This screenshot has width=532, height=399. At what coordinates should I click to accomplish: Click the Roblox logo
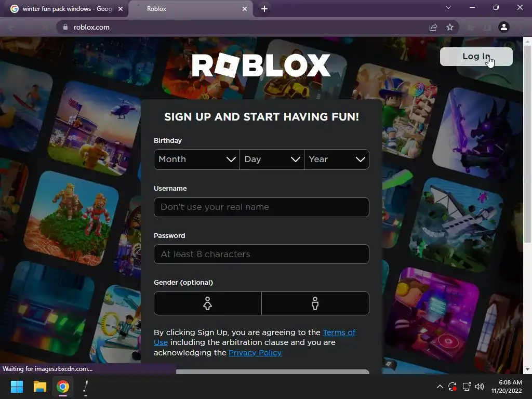[261, 65]
